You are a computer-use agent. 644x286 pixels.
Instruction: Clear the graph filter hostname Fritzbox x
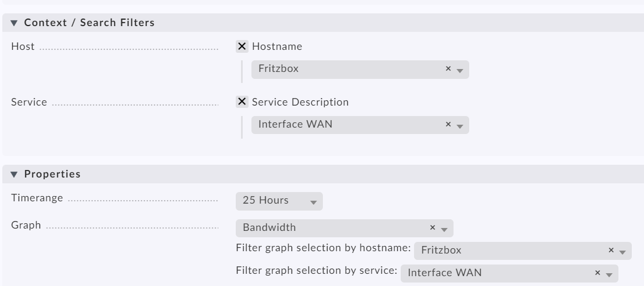click(611, 250)
